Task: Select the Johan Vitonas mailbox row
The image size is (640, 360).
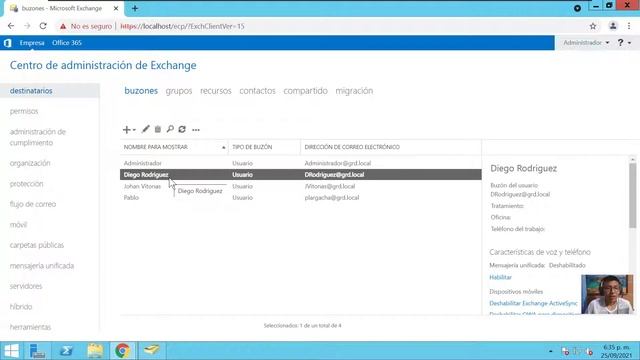Action: pos(300,186)
